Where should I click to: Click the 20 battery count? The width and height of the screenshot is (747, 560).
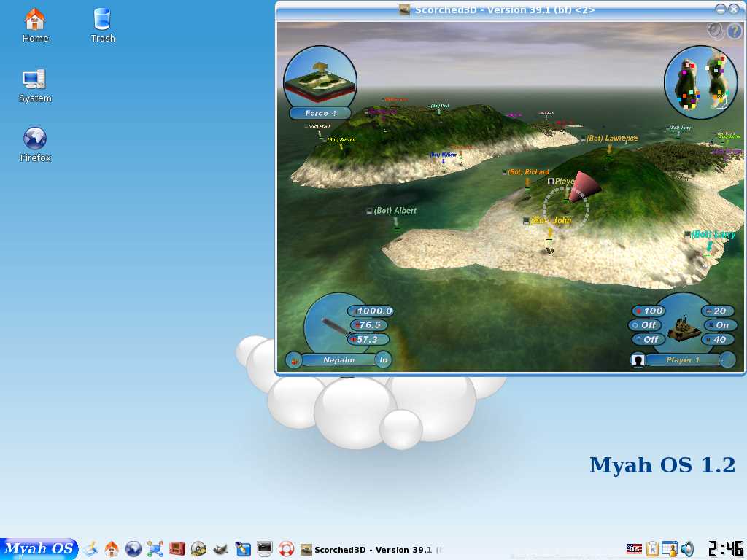[718, 311]
